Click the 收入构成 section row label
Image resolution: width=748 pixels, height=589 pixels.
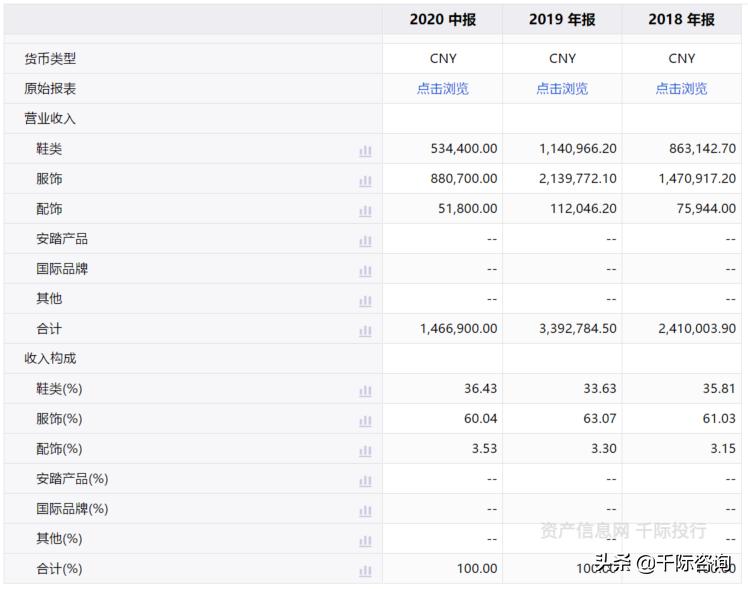50,358
